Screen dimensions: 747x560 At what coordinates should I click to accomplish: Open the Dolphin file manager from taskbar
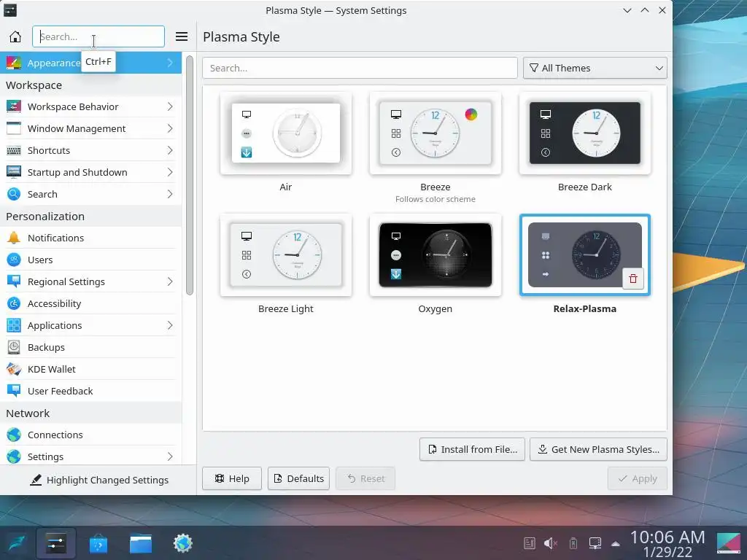[x=141, y=543]
